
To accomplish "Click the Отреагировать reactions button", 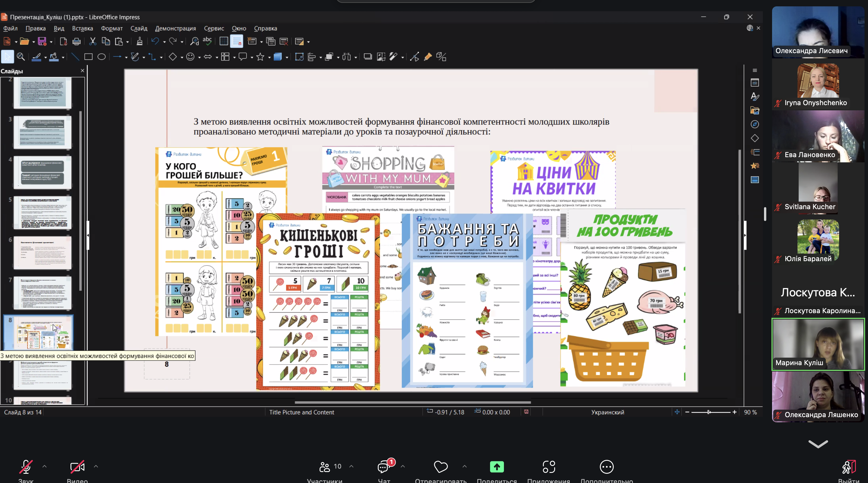I will (x=441, y=471).
